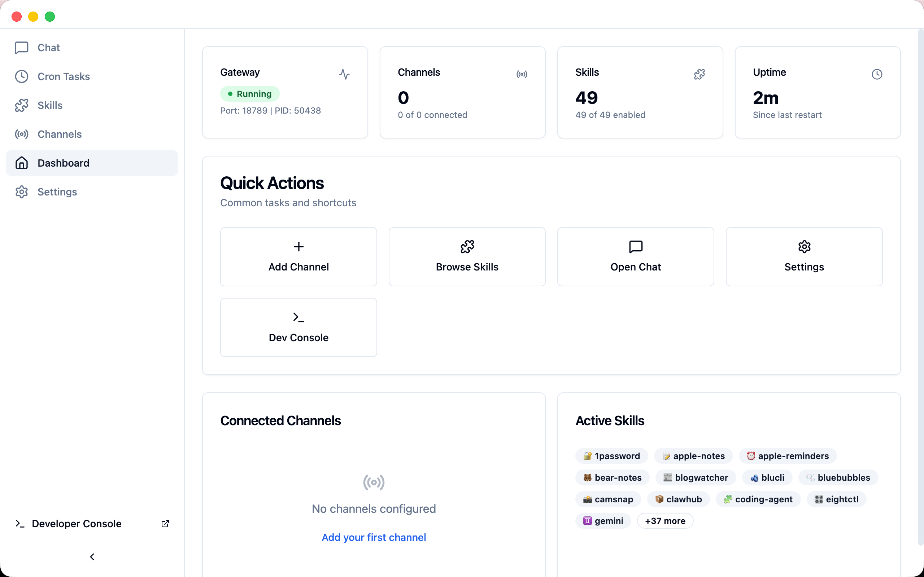Click the Channels broadcast icon in stats card

point(522,74)
